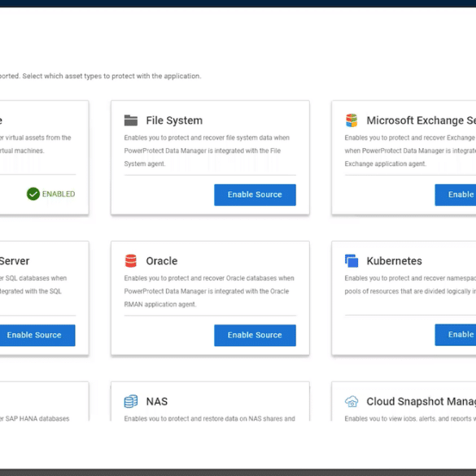Screen dimensions: 476x476
Task: Click the red Oracle database icon
Action: tap(131, 260)
